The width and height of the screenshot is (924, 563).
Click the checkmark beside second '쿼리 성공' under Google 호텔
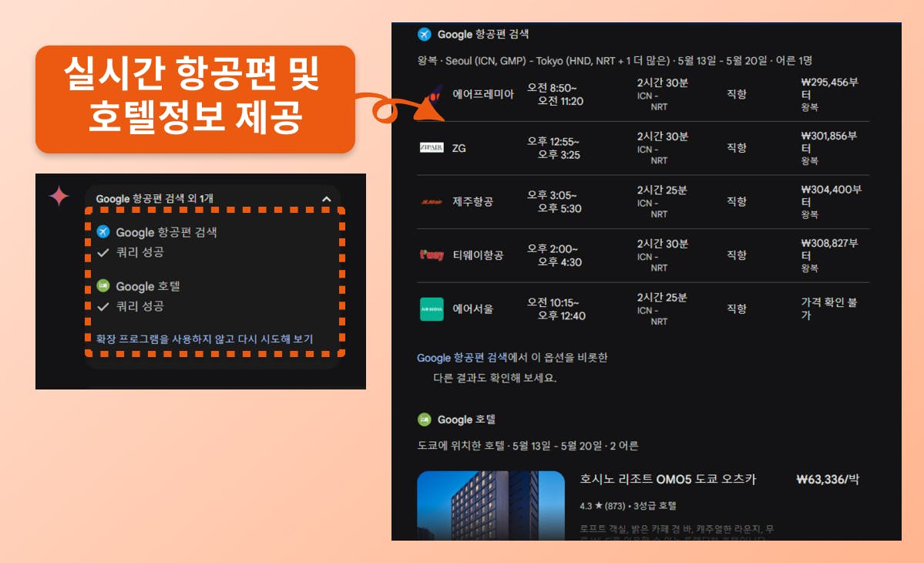(x=103, y=306)
